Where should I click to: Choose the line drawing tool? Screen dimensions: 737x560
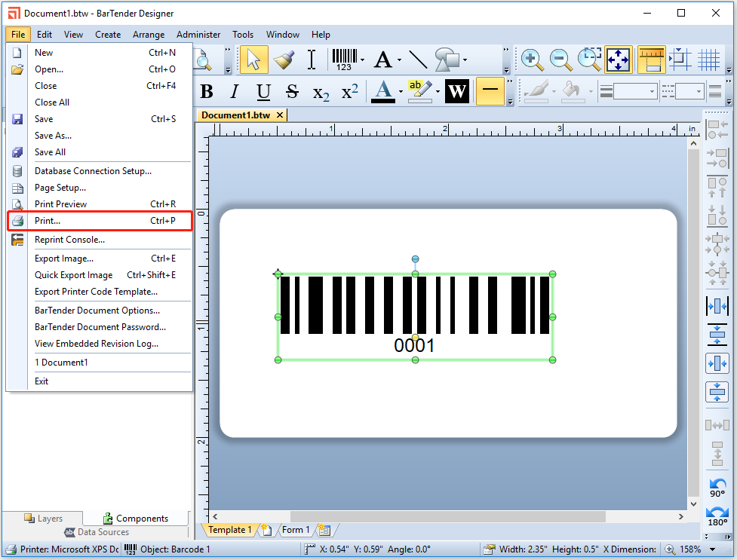(418, 60)
